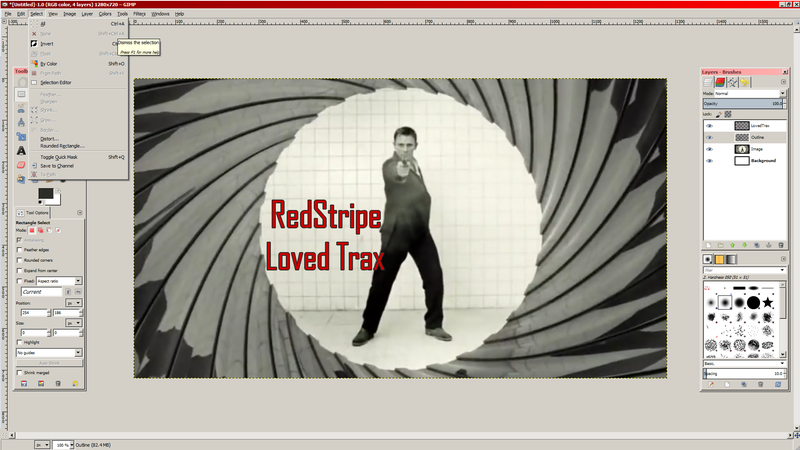
Task: Adjust the layer Opacity slider
Action: 744,104
